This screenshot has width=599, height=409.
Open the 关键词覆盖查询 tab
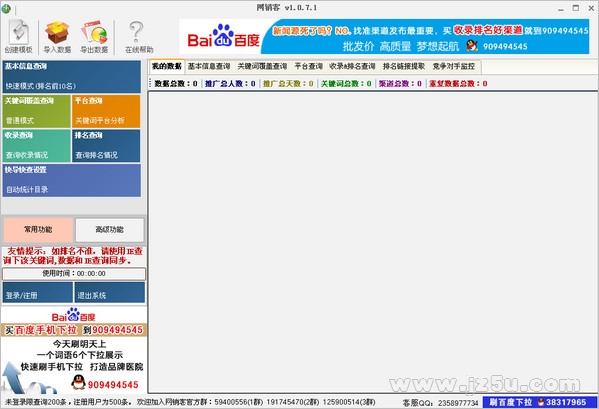[x=262, y=66]
